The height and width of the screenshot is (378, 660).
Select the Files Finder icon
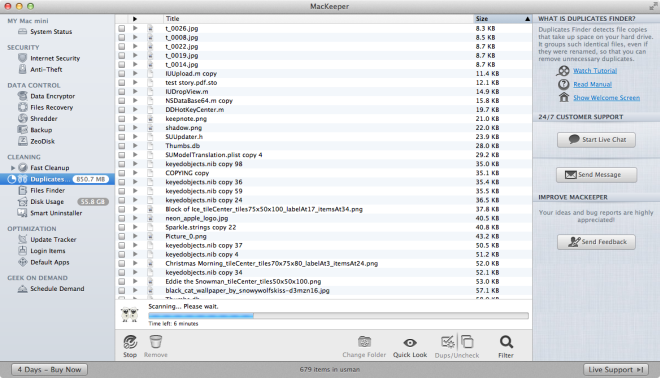tap(22, 190)
